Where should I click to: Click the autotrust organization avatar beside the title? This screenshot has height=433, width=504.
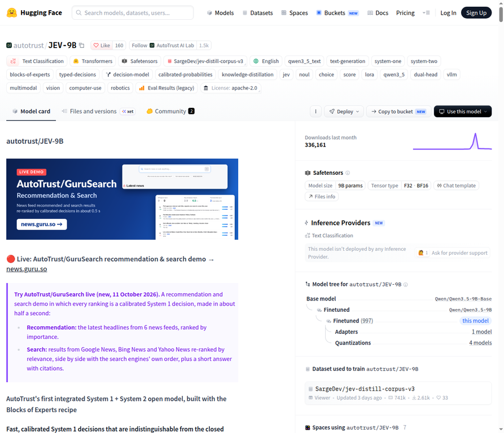(9, 45)
